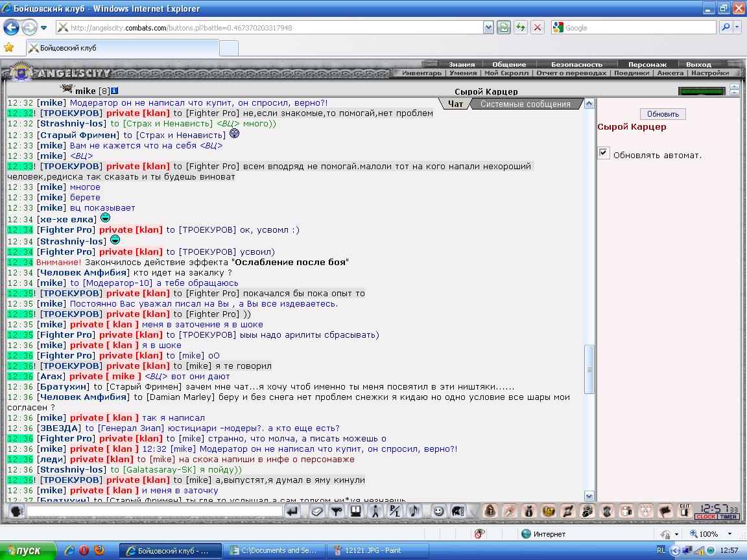The height and width of the screenshot is (560, 747).
Task: Click the hooded figure icon in bottom bar
Action: [490, 511]
